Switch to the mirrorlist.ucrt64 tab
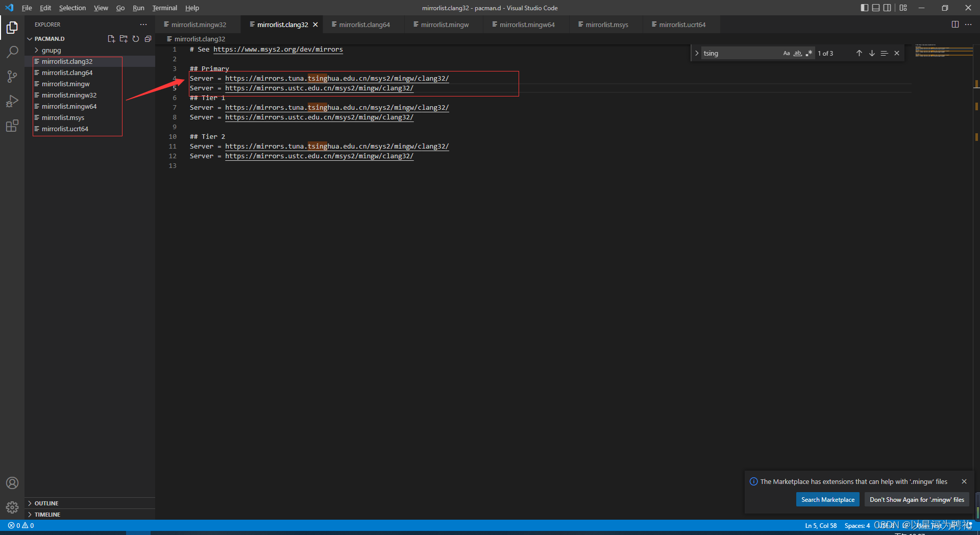The width and height of the screenshot is (980, 535). 682,25
